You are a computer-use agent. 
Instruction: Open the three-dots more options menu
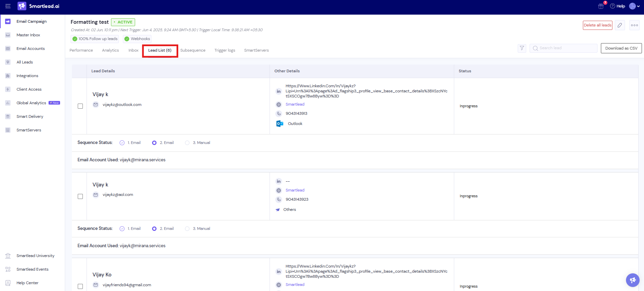(634, 25)
